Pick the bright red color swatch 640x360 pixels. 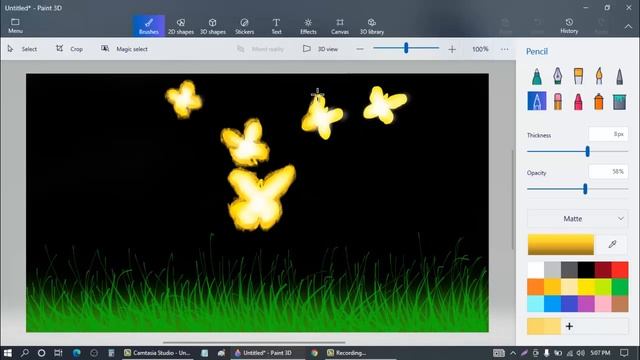pos(620,270)
